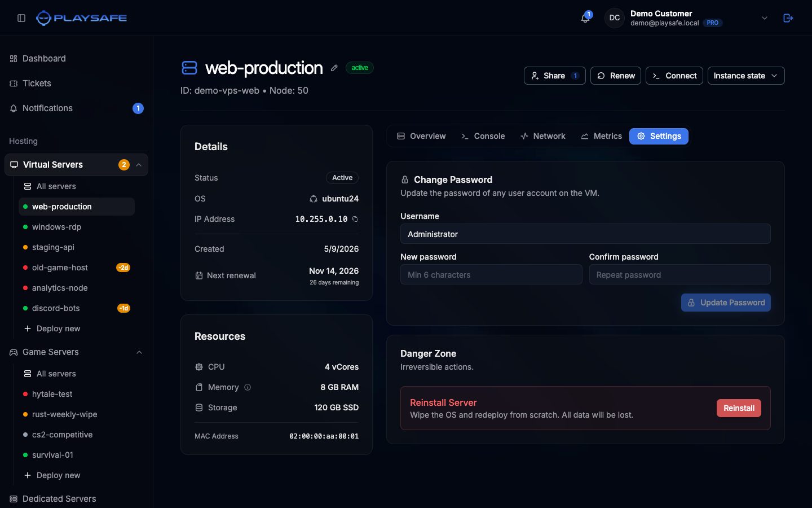Switch to the Overview tab
Viewport: 812px width, 508px height.
tap(421, 136)
